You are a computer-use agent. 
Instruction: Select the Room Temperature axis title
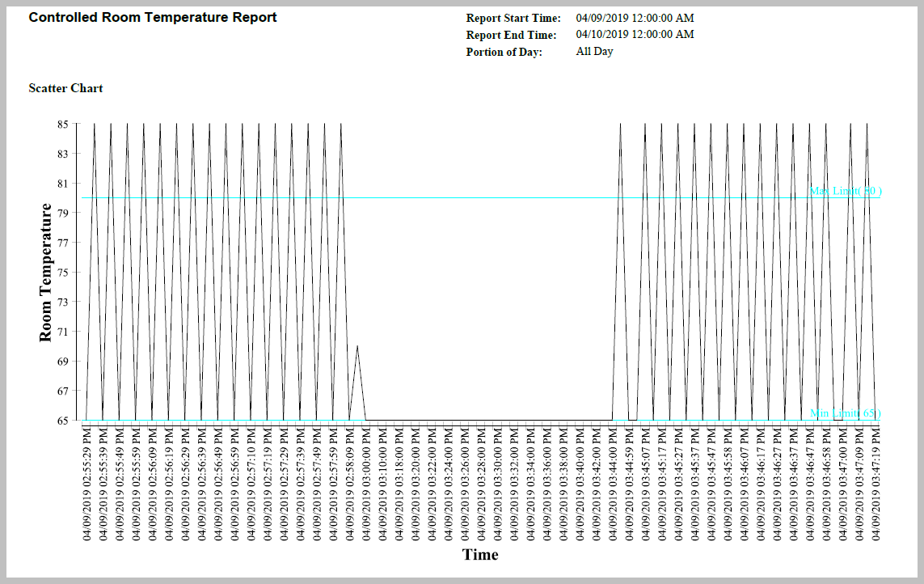tap(46, 273)
